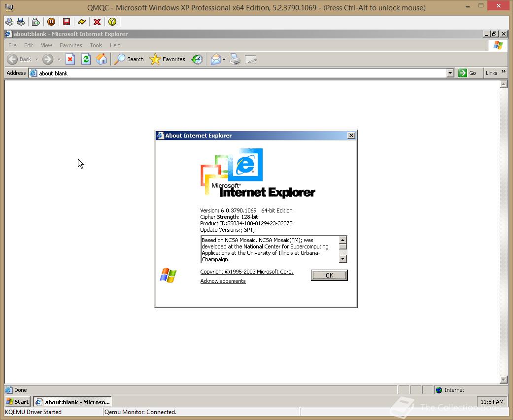513x420 pixels.
Task: Open Favorites using the star icon
Action: [155, 59]
